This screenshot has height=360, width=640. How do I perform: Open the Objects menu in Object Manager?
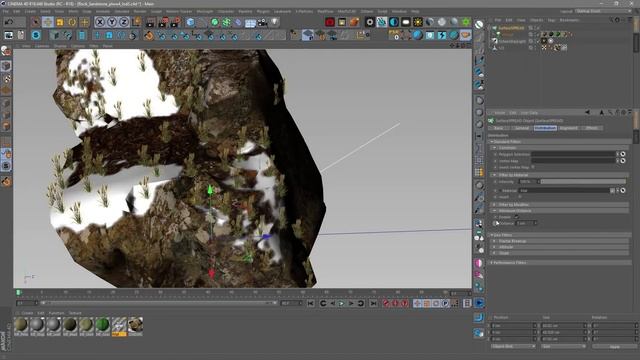point(536,20)
